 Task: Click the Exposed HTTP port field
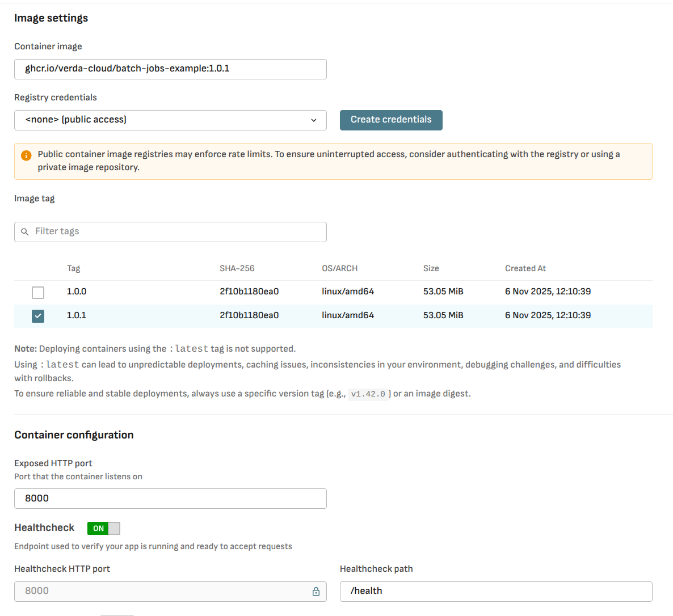(x=170, y=499)
